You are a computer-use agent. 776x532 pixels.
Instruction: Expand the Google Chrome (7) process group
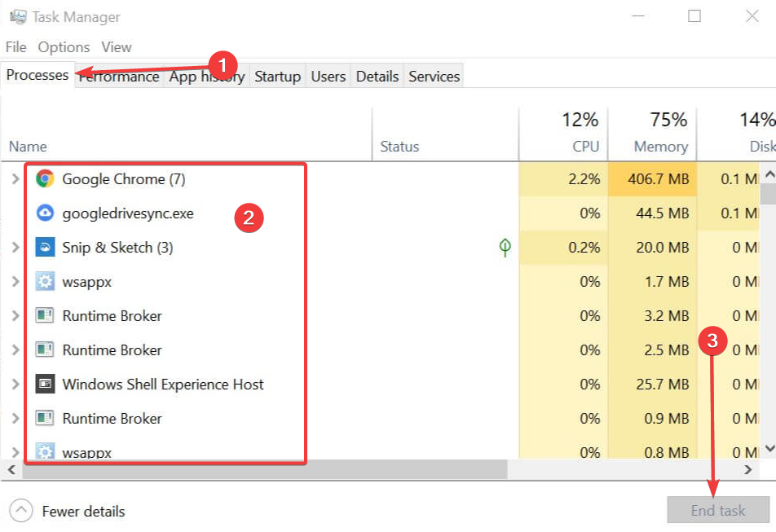click(15, 178)
